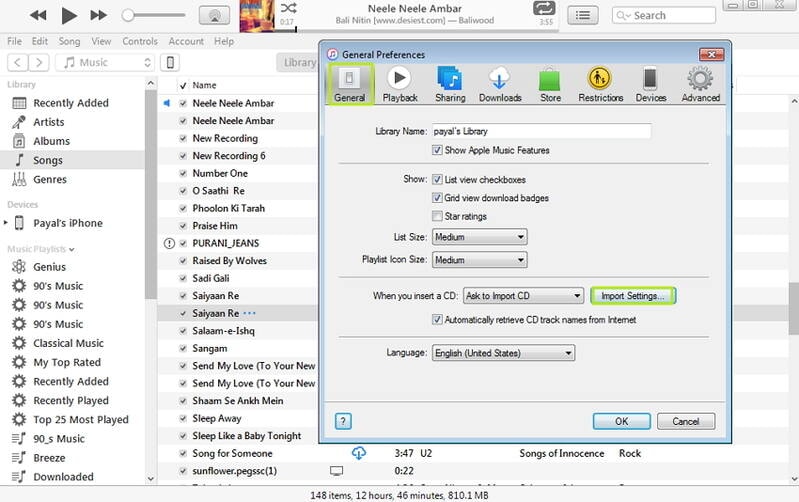The width and height of the screenshot is (799, 502).
Task: Uncheck the Sangam song checkbox
Action: [183, 349]
